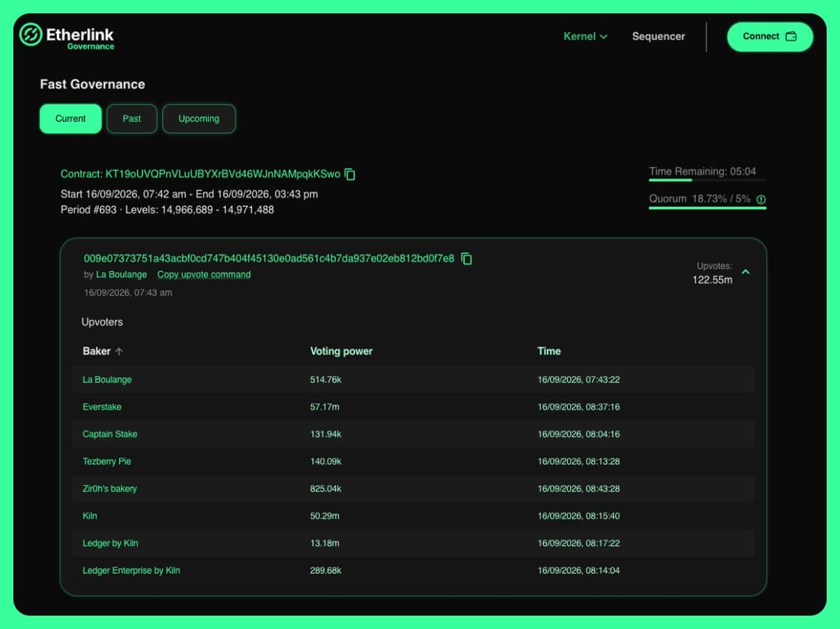Copy the contract address with copy icon
The width and height of the screenshot is (840, 629).
(351, 174)
